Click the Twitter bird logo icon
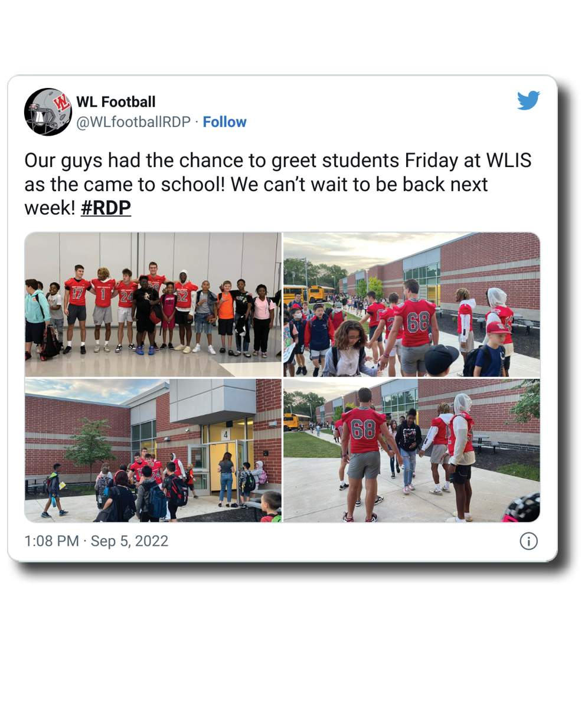Screen dimensions: 588x724 click(528, 100)
